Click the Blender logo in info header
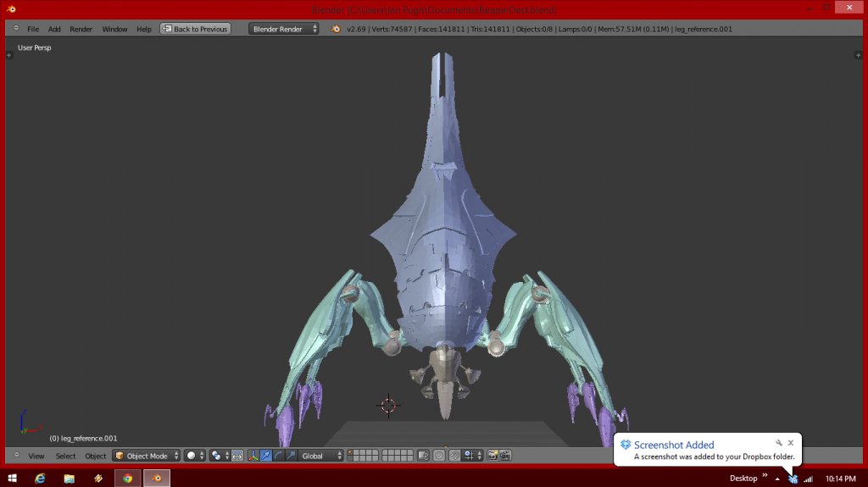This screenshot has height=487, width=868. click(x=336, y=29)
